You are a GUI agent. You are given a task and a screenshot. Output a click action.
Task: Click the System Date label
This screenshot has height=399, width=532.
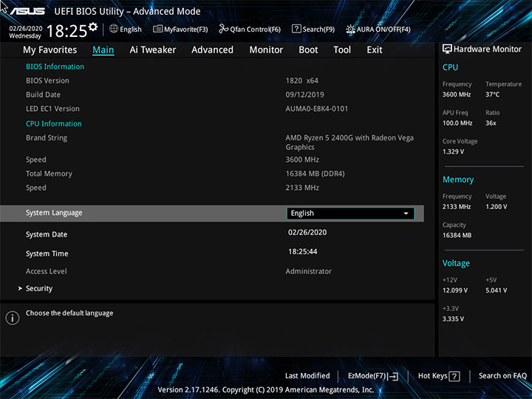pos(47,234)
